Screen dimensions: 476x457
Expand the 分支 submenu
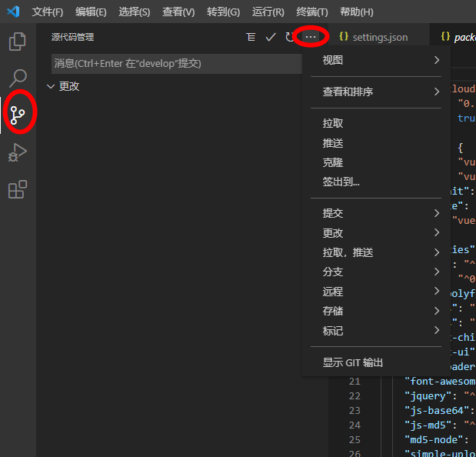376,272
